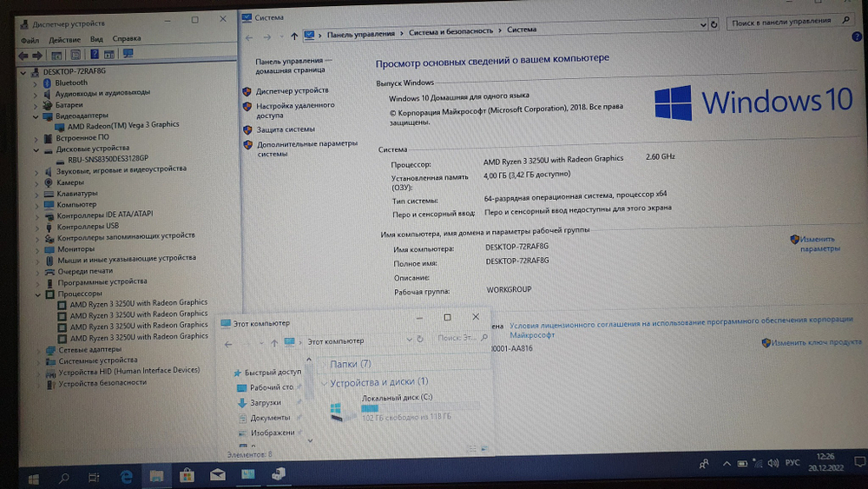Click the up arrow in Этот компьютер window
This screenshot has height=489, width=868.
[274, 343]
